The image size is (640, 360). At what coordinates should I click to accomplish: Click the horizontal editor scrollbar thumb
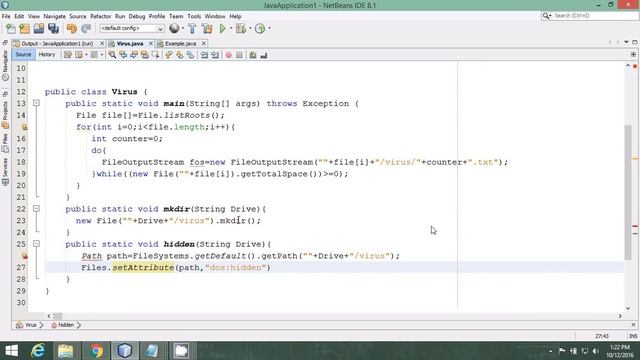click(x=58, y=316)
